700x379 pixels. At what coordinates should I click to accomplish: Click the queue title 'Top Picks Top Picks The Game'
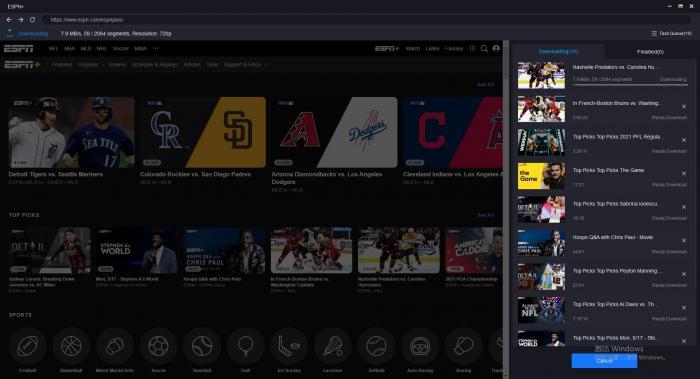coord(608,170)
